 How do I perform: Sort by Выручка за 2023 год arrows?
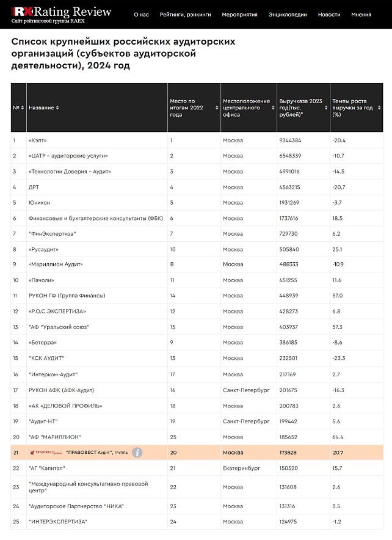click(326, 108)
